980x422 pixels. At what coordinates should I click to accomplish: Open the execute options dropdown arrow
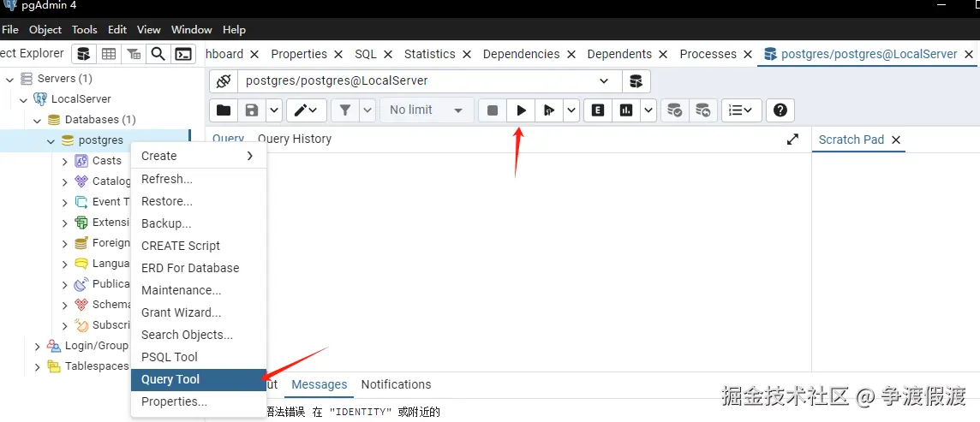(571, 110)
